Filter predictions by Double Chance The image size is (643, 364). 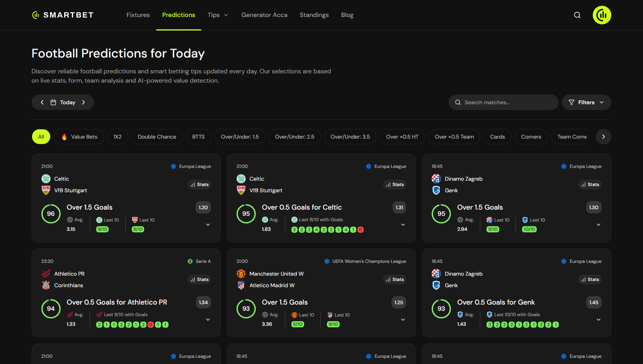pos(157,137)
